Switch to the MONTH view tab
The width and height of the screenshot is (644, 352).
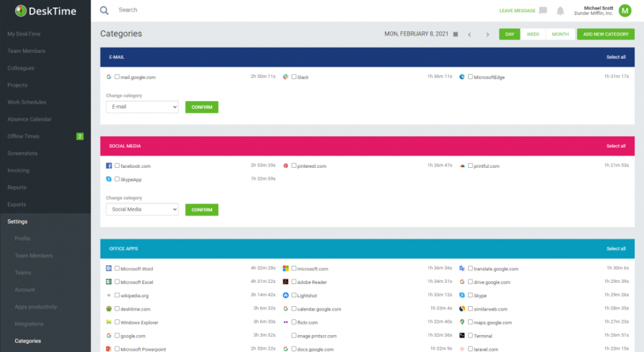coord(560,34)
